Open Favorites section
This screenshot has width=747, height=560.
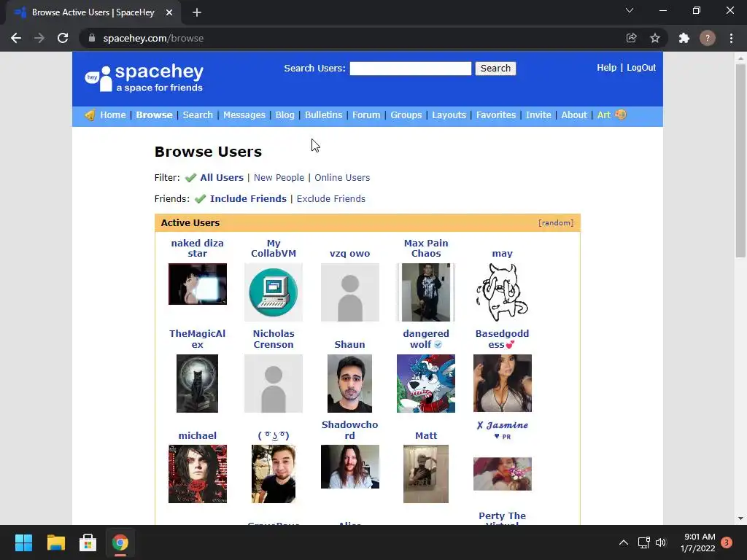point(496,114)
